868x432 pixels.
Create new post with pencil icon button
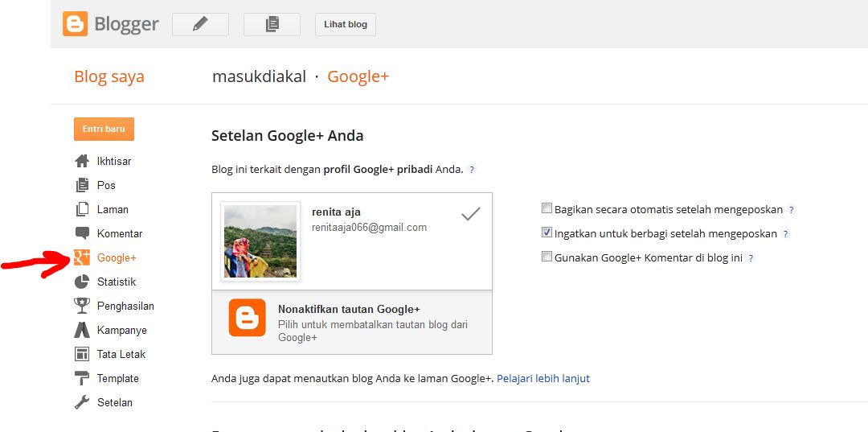(x=200, y=24)
